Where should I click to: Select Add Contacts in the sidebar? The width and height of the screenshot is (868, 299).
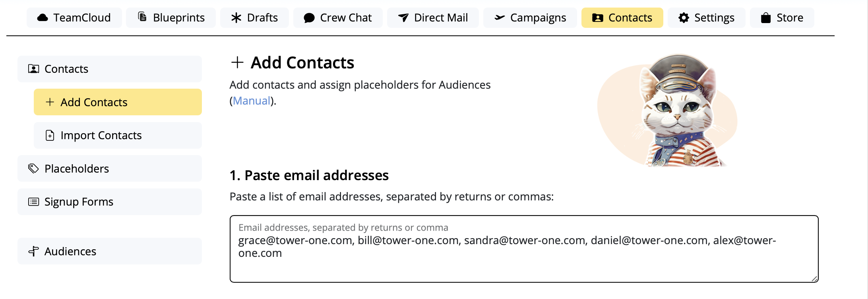[118, 102]
